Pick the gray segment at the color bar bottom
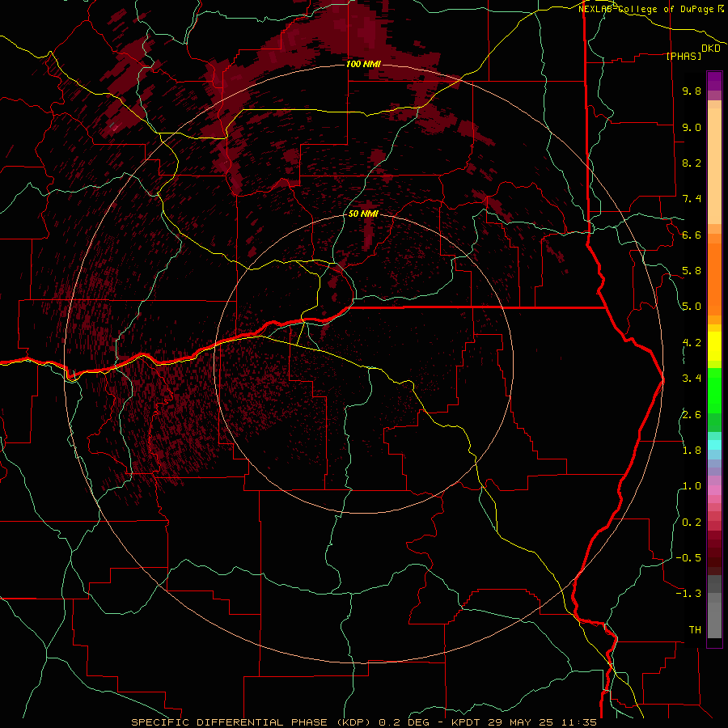This screenshot has height=728, width=728. (714, 620)
